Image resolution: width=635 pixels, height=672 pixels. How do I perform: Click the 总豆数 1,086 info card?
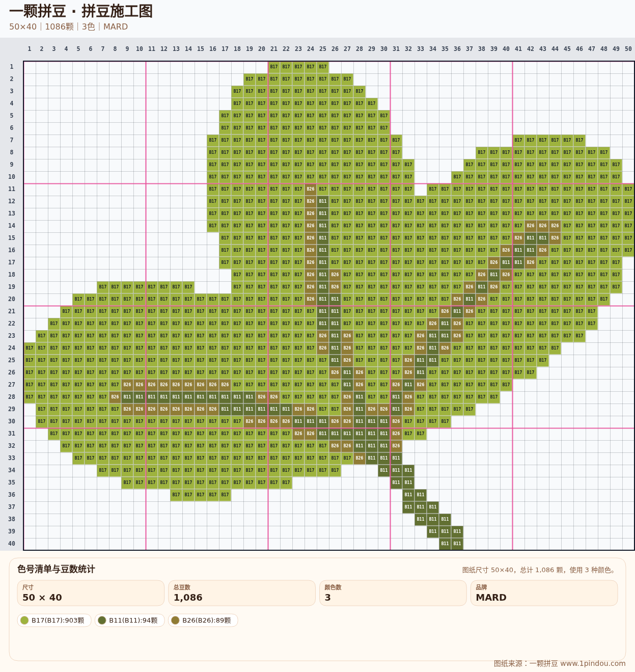click(242, 593)
